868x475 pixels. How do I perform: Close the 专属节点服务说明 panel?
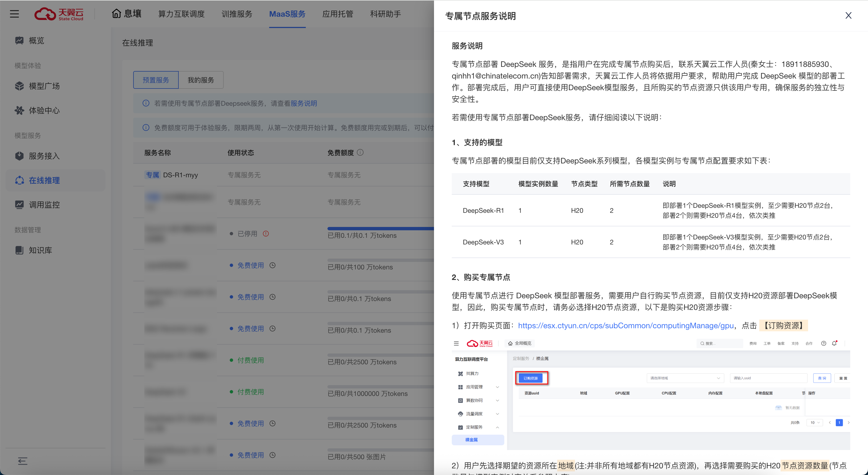[849, 16]
